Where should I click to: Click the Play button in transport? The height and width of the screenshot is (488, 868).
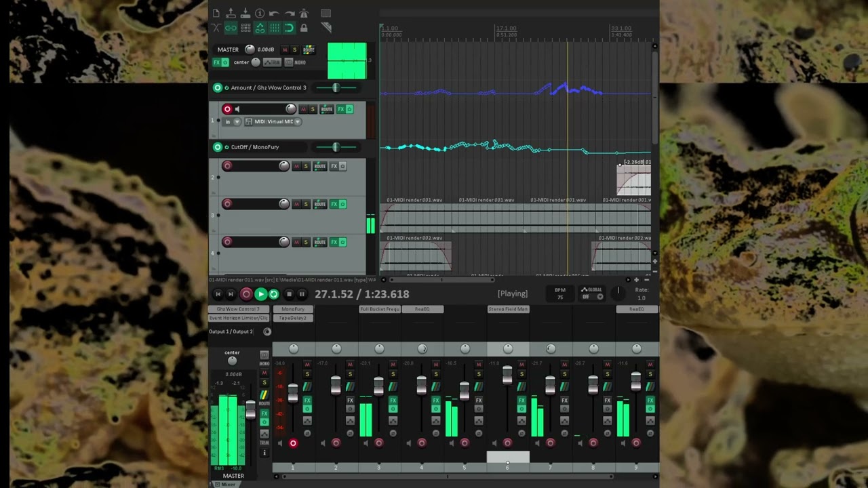pos(260,294)
